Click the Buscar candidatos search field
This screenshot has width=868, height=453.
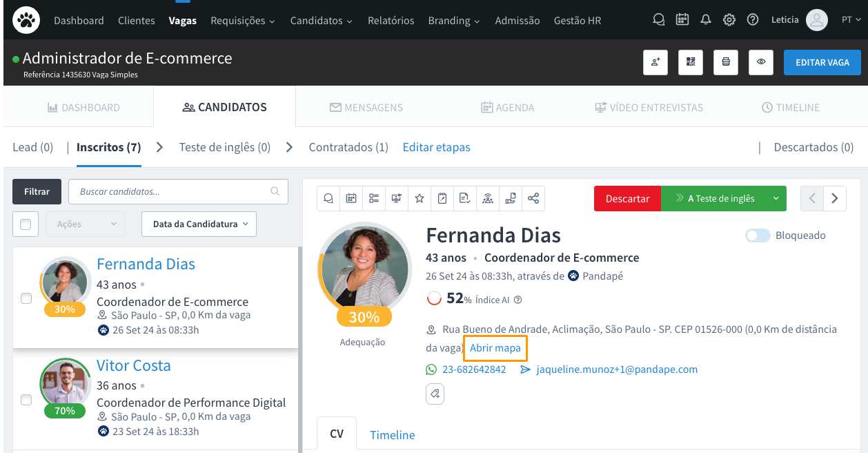tap(172, 191)
